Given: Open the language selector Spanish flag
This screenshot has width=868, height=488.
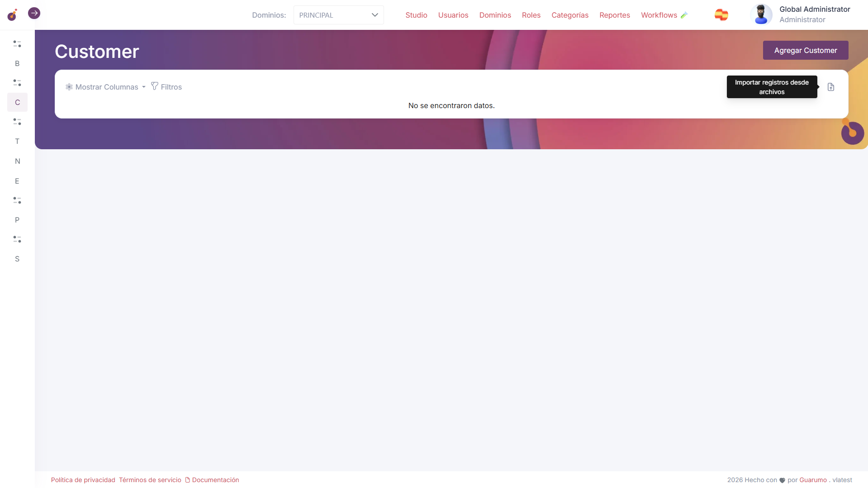Looking at the screenshot, I should coord(721,15).
